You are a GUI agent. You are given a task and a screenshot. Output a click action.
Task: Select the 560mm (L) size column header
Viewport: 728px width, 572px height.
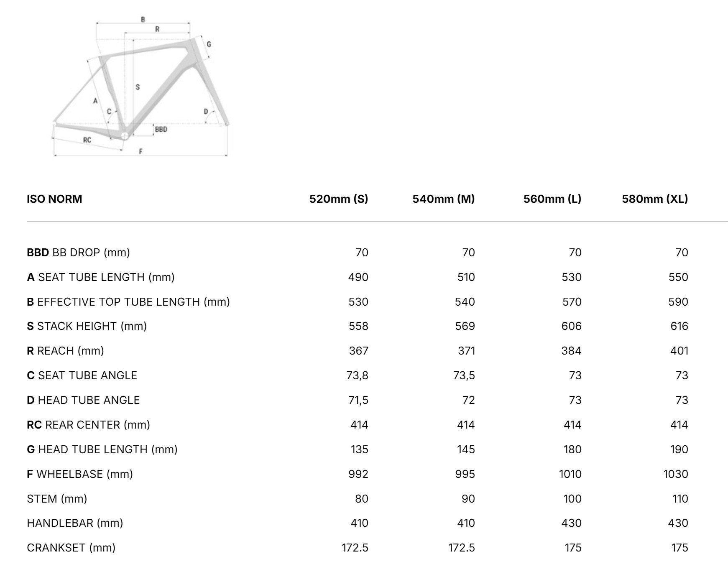point(552,199)
